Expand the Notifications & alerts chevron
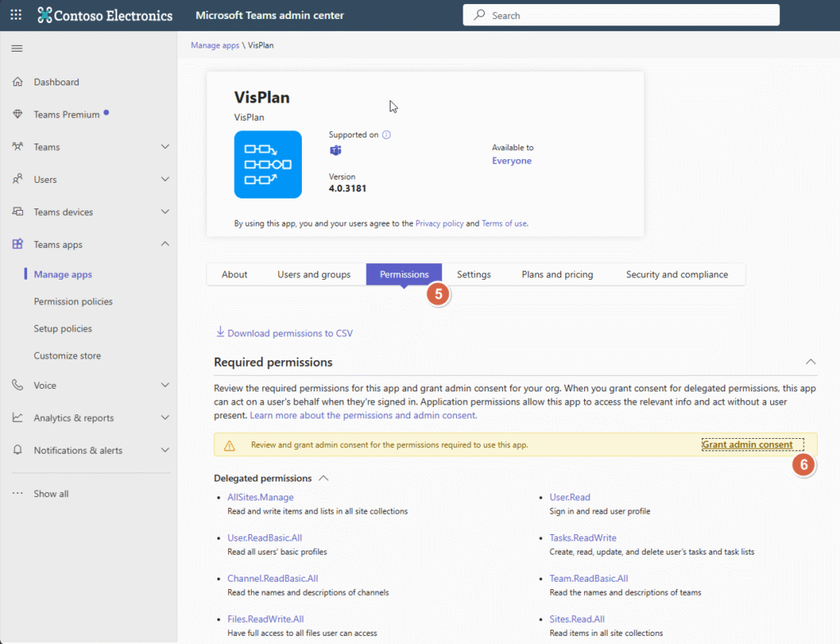Screen dimensions: 840x644 click(165, 450)
